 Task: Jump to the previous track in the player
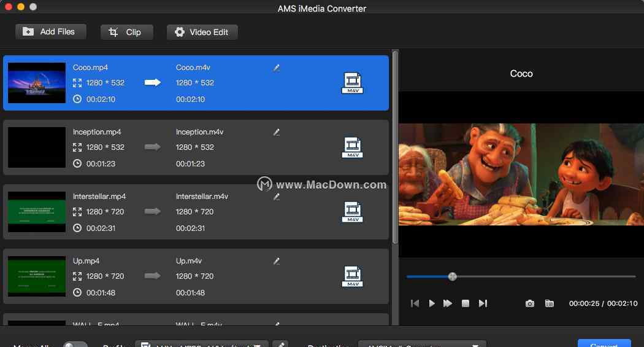[x=415, y=303]
